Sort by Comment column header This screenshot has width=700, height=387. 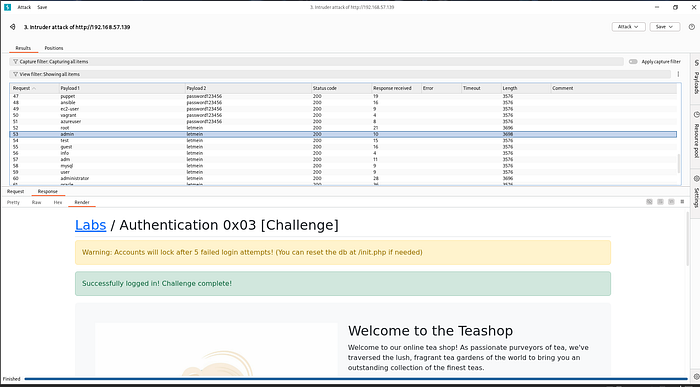click(x=614, y=88)
